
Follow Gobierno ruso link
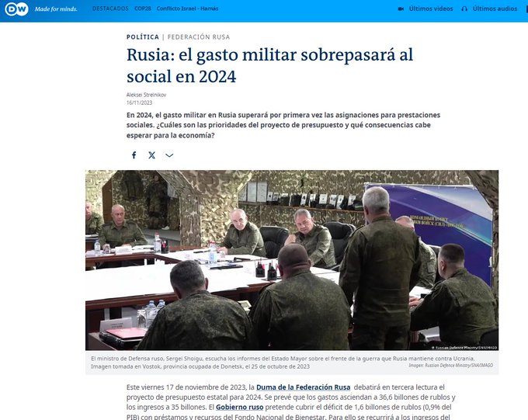239,407
